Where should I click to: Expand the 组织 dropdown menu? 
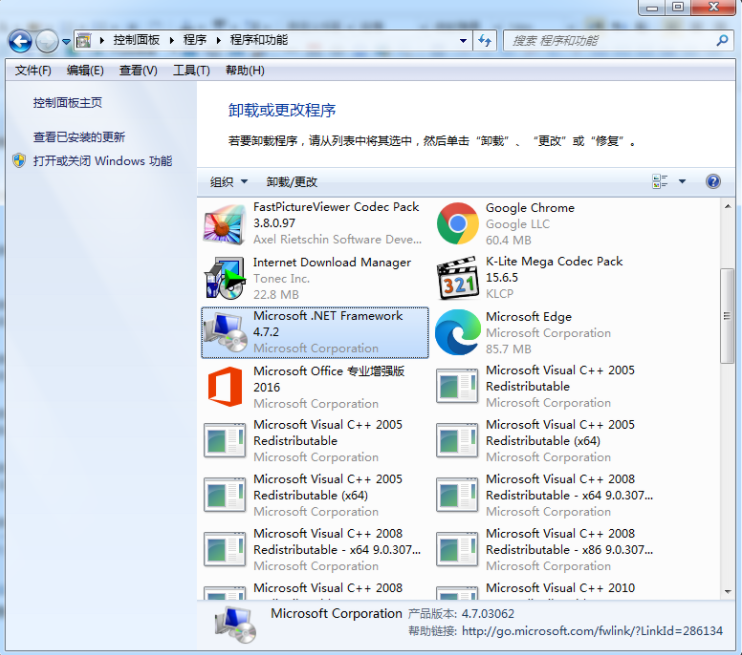click(229, 182)
